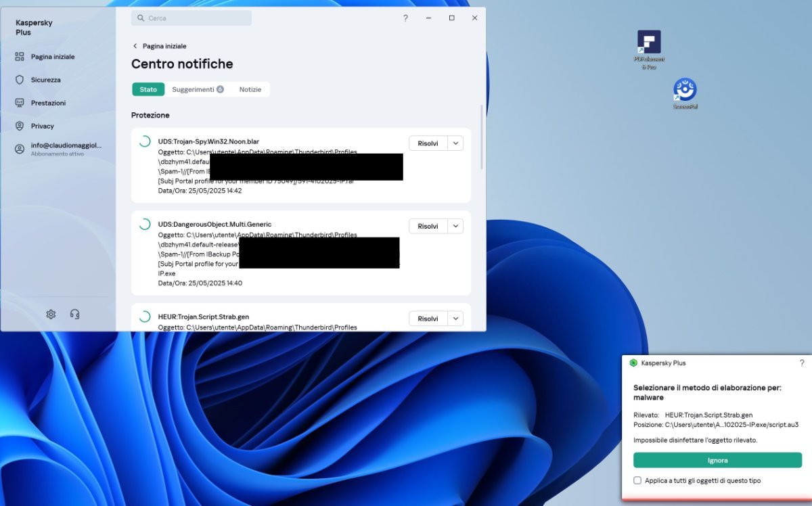Click the search magnifier icon
Image resolution: width=812 pixels, height=506 pixels.
tap(141, 18)
